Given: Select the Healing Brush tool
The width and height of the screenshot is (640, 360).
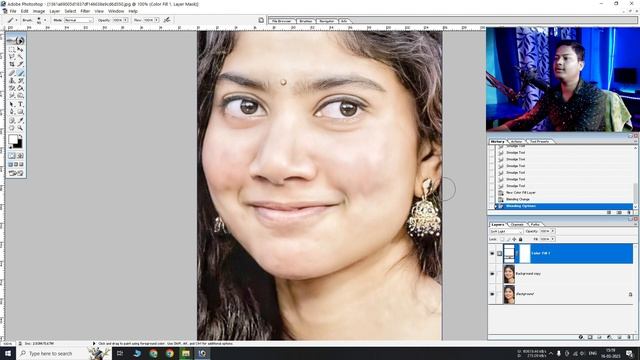Looking at the screenshot, I should tap(12, 73).
